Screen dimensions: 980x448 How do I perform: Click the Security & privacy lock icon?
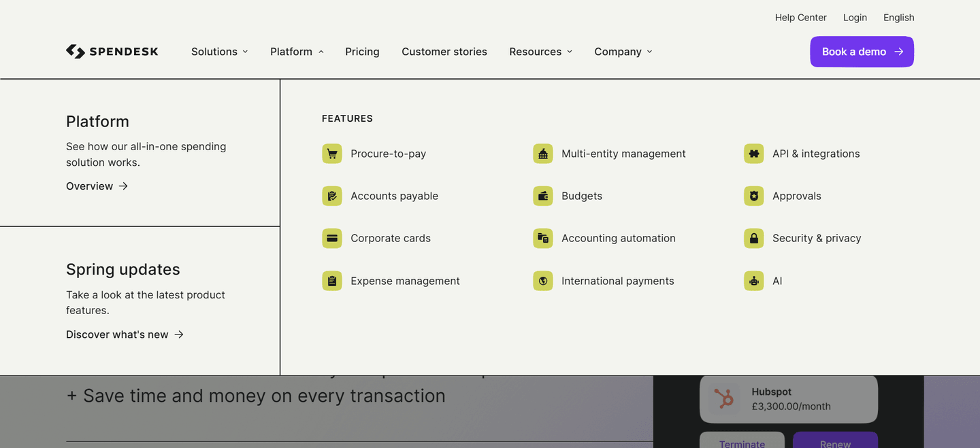coord(754,238)
